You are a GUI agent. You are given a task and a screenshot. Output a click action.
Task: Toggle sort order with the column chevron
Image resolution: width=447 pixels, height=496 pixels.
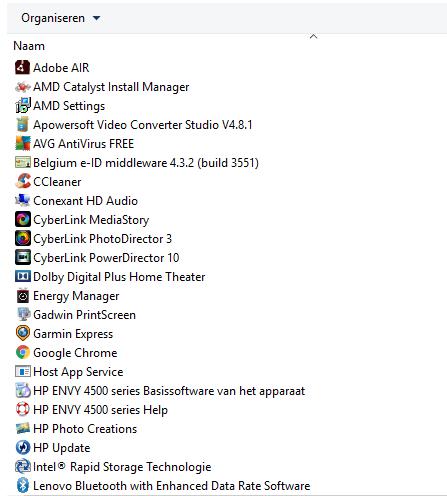[313, 37]
